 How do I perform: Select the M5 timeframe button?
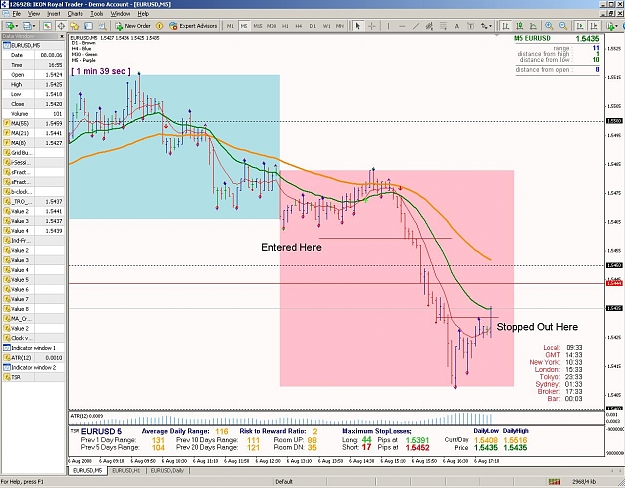pyautogui.click(x=244, y=26)
